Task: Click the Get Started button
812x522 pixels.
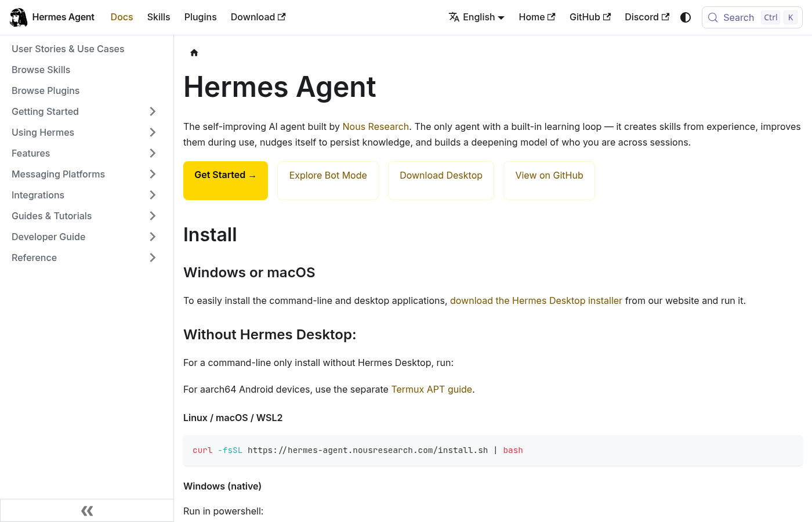Action: point(226,180)
